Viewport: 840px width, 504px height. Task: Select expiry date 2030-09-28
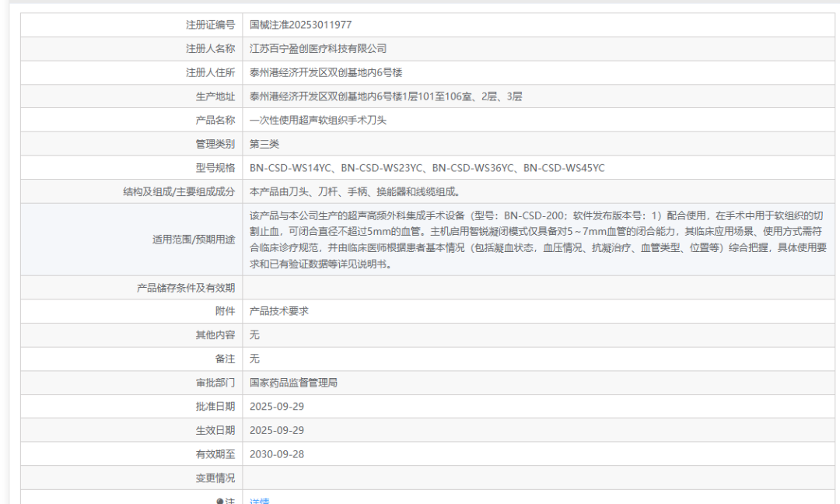276,454
